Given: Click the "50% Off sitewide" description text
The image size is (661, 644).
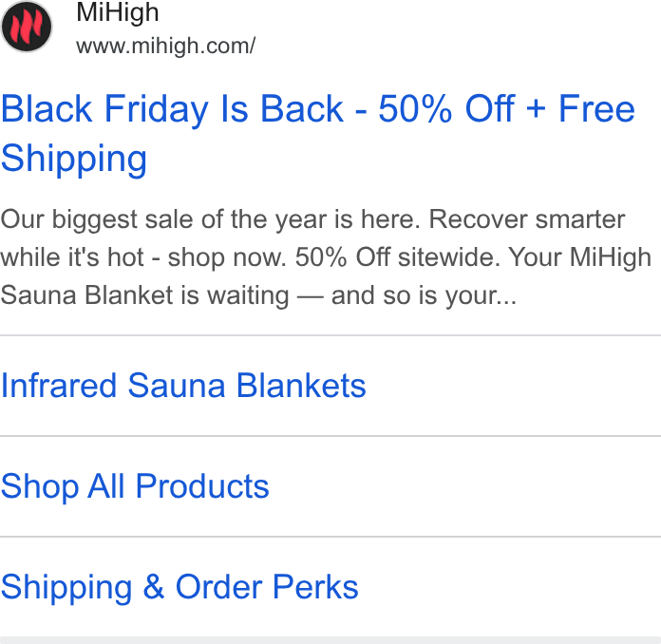Looking at the screenshot, I should 397,256.
